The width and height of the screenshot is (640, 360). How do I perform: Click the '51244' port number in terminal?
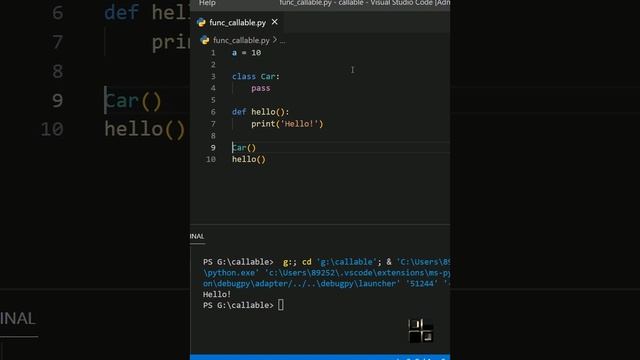pos(423,284)
